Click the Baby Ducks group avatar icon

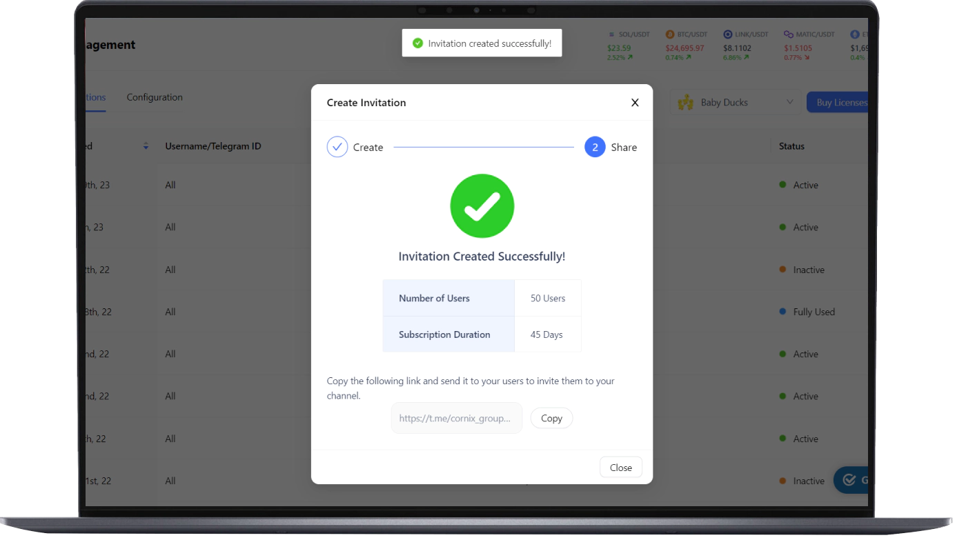[685, 103]
